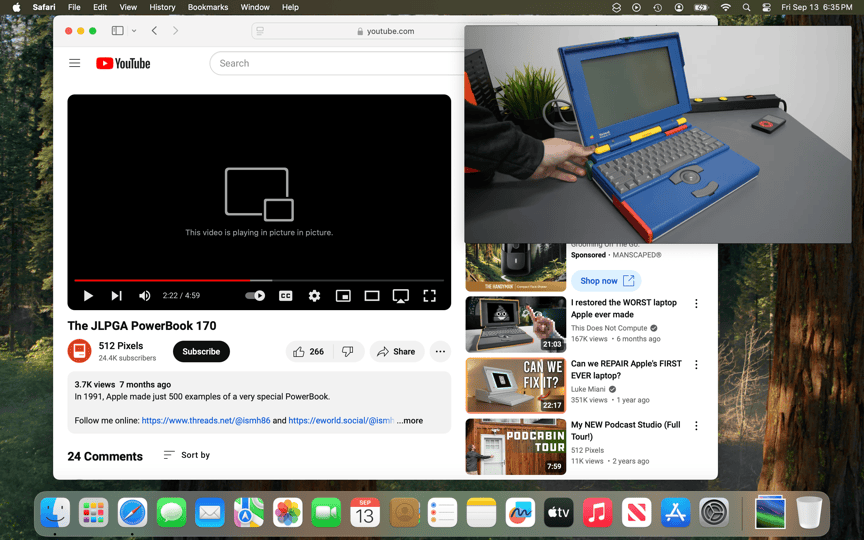Click the picture-in-picture floating video window
This screenshot has height=540, width=864.
[658, 134]
